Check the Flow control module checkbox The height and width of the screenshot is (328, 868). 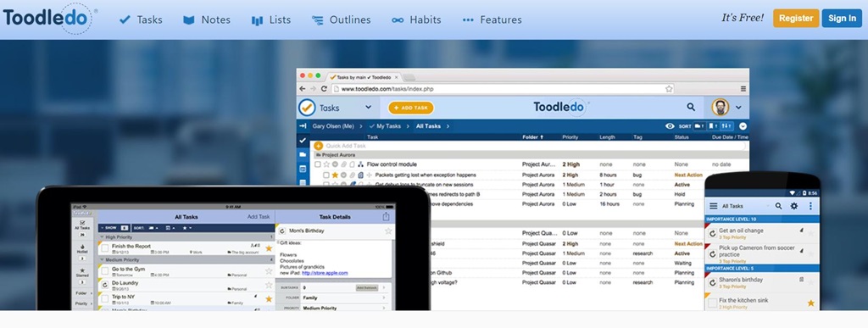click(318, 164)
